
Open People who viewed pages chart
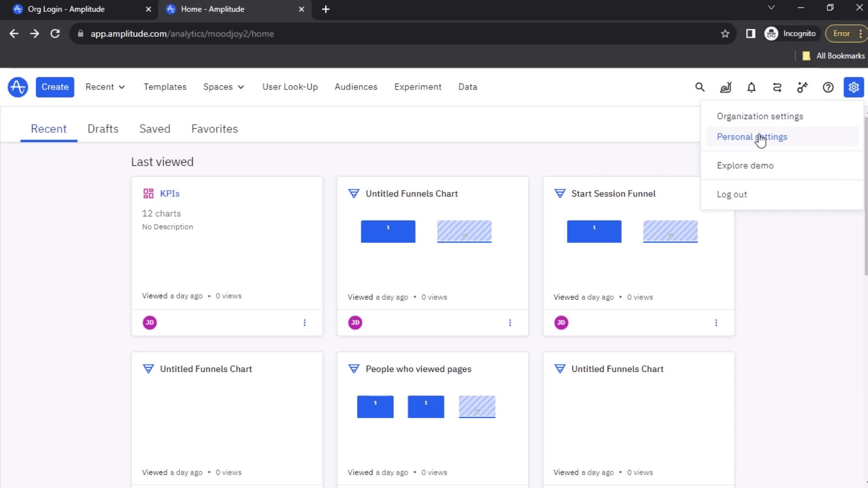coord(418,369)
